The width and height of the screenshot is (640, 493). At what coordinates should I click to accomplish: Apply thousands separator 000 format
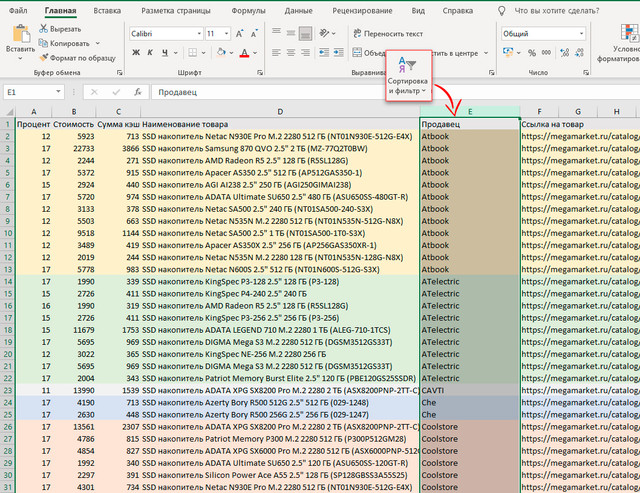(546, 52)
